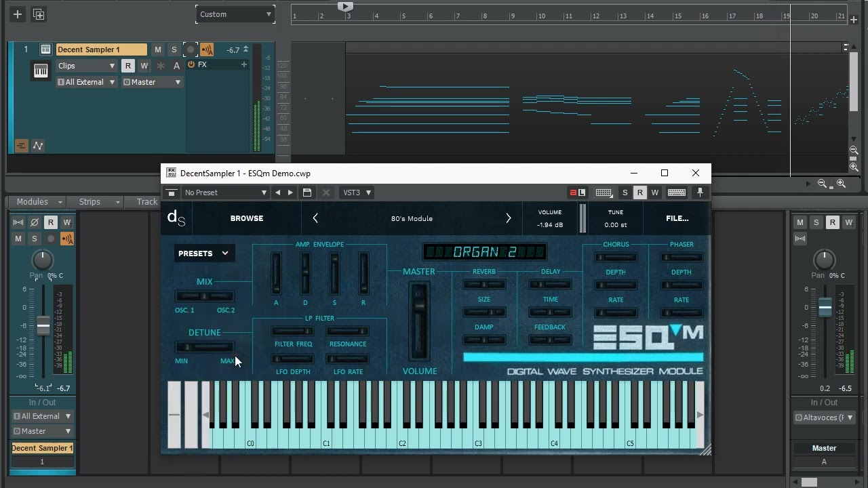Click the tune 0.00 st value

coord(616,225)
